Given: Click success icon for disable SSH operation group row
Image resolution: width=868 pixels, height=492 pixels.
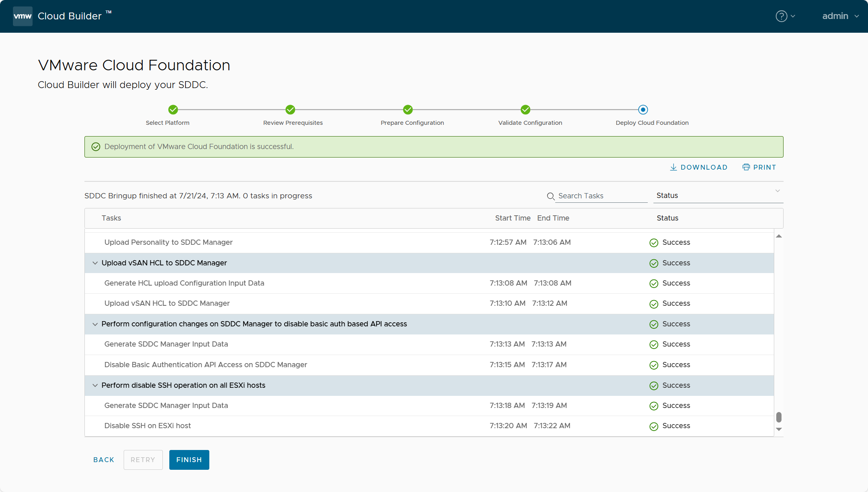Looking at the screenshot, I should [654, 386].
